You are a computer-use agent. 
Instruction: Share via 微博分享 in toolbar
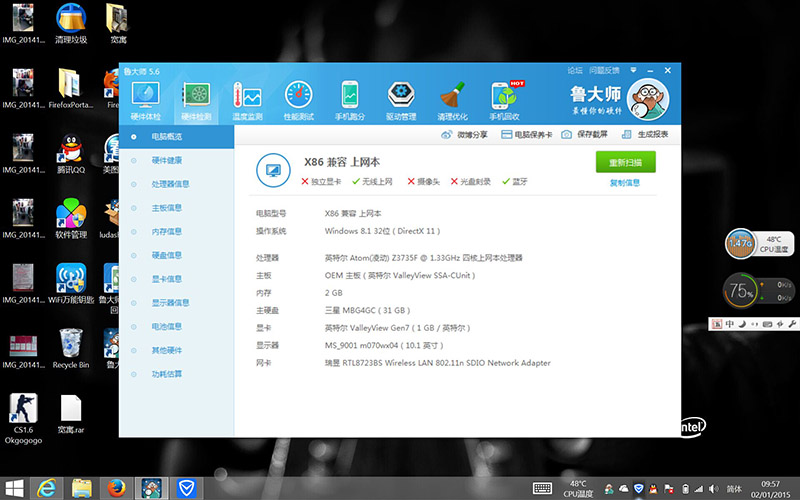(x=465, y=135)
